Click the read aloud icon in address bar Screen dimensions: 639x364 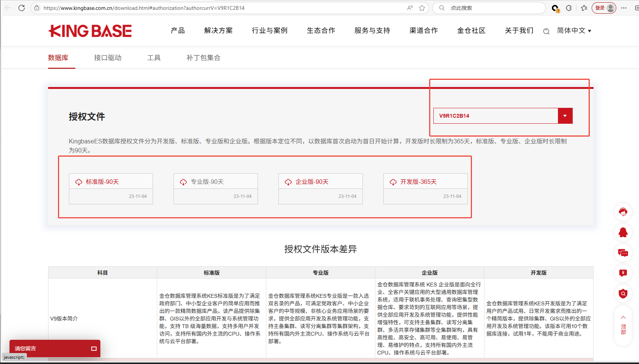click(410, 8)
